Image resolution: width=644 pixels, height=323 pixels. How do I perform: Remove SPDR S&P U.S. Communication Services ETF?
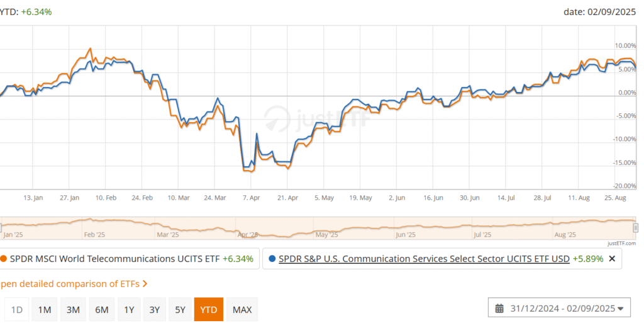pyautogui.click(x=612, y=259)
